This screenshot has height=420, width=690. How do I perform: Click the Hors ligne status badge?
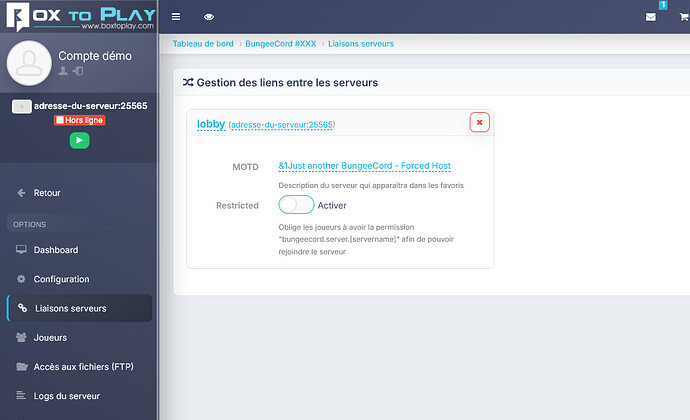80,120
